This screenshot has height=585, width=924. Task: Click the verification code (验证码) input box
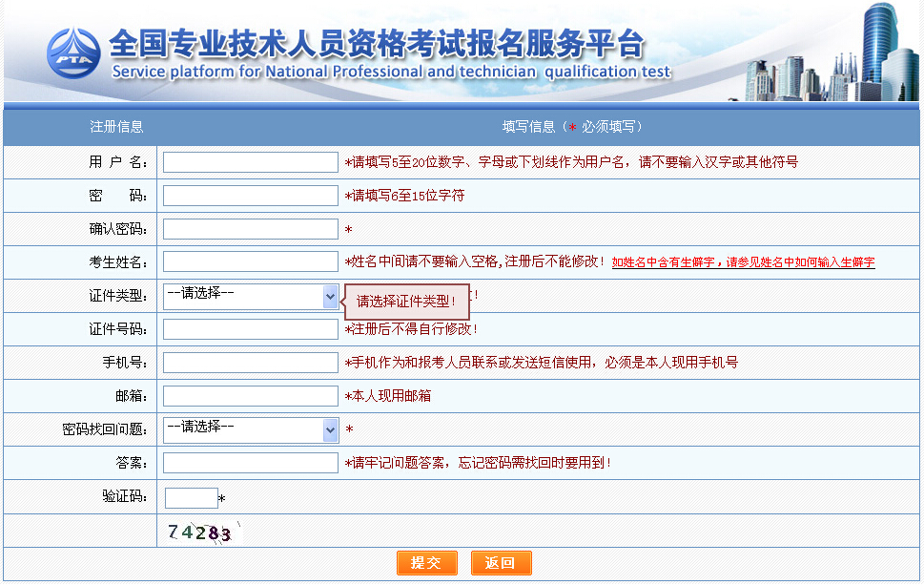[x=191, y=498]
